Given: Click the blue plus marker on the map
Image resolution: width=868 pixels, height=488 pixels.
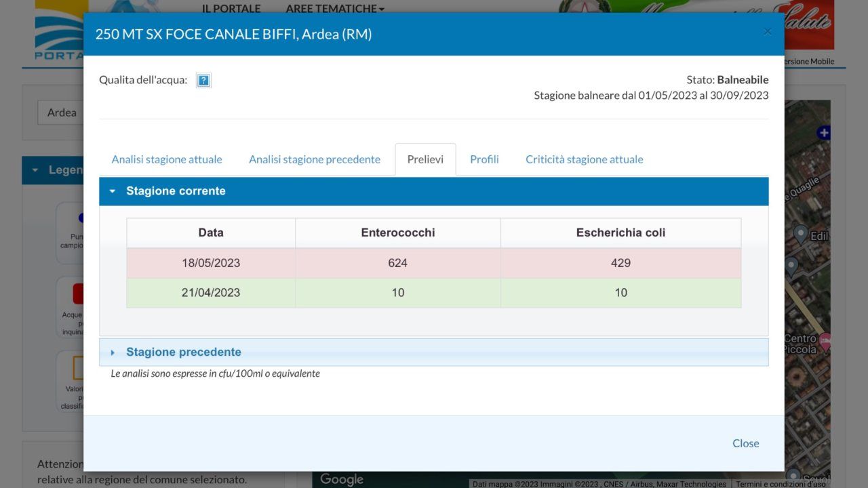Looking at the screenshot, I should pos(823,133).
